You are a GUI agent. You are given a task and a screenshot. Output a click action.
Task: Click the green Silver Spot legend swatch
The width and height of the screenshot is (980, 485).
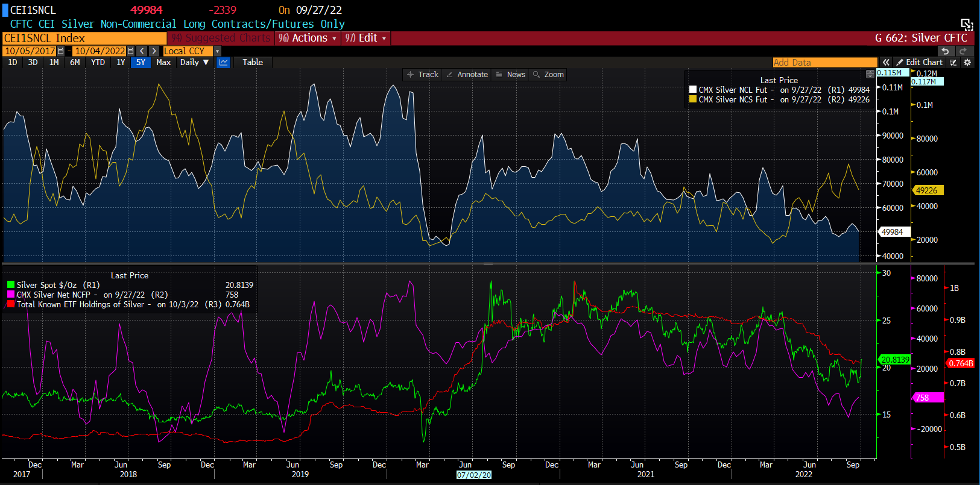coord(11,285)
